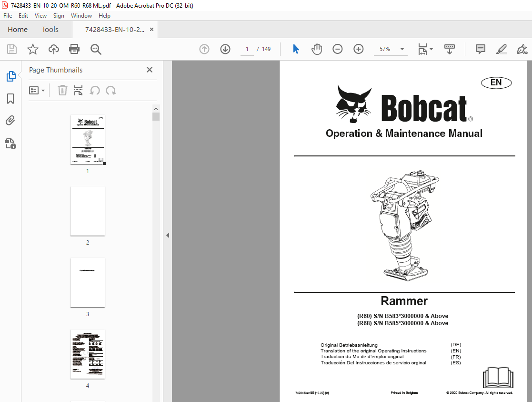This screenshot has height=402, width=532.
Task: Click the Print pages thumbnail icon
Action: [x=79, y=91]
